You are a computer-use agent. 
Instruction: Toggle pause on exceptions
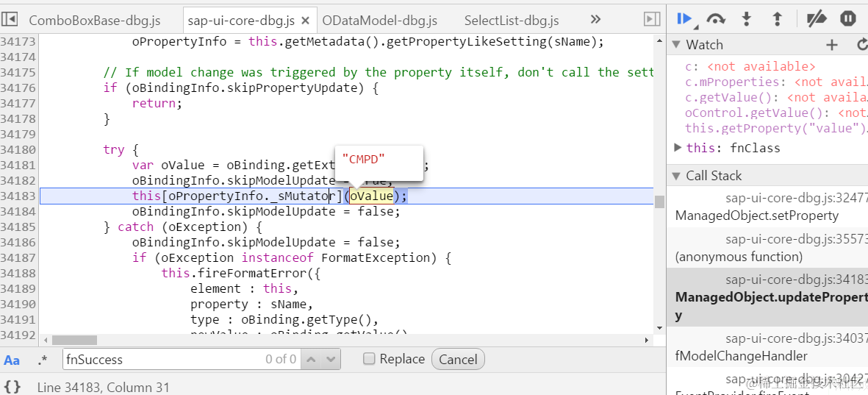coord(848,19)
